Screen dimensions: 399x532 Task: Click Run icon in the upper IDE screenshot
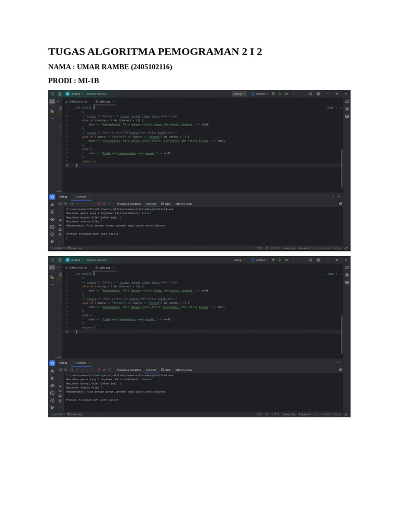280,94
